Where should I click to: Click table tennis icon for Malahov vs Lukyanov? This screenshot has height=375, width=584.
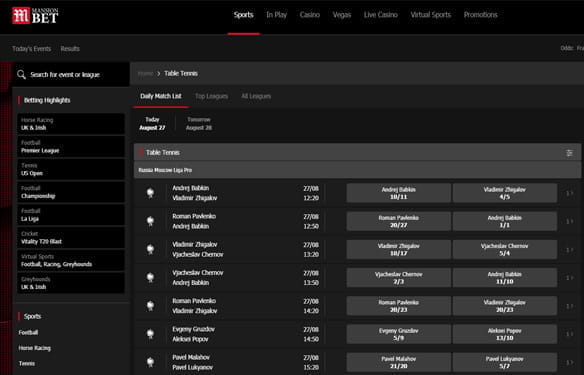(x=150, y=362)
